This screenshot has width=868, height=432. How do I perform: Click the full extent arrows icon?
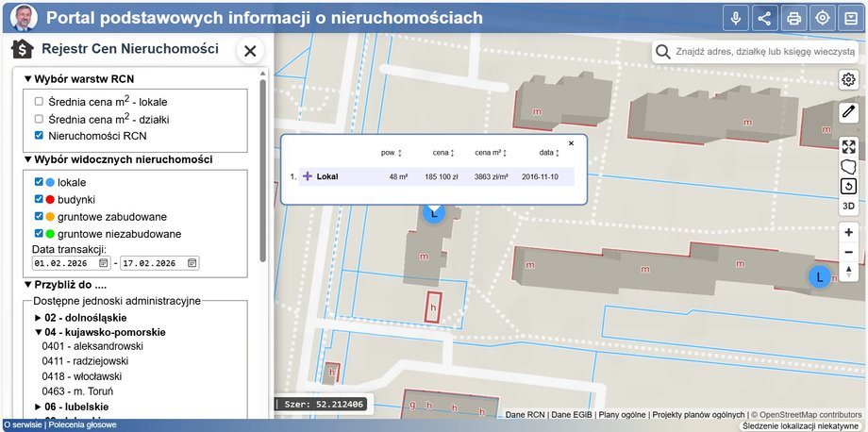click(x=848, y=146)
